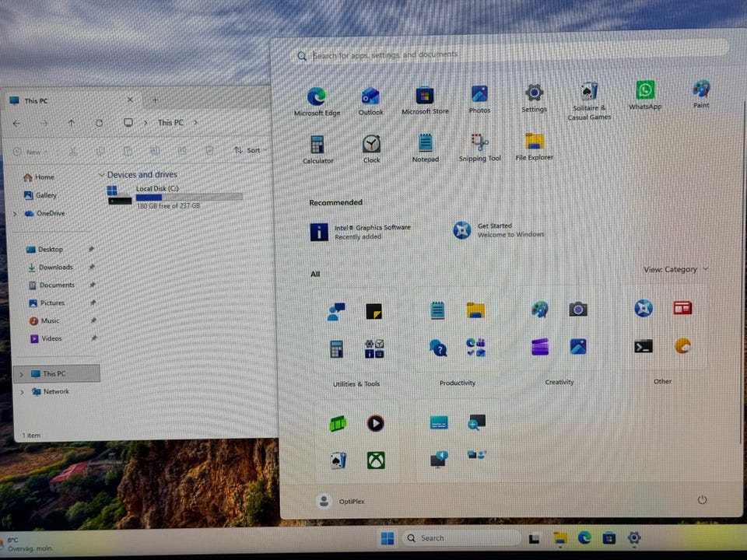Expand the Network tree node
This screenshot has height=560, width=747.
(x=22, y=392)
